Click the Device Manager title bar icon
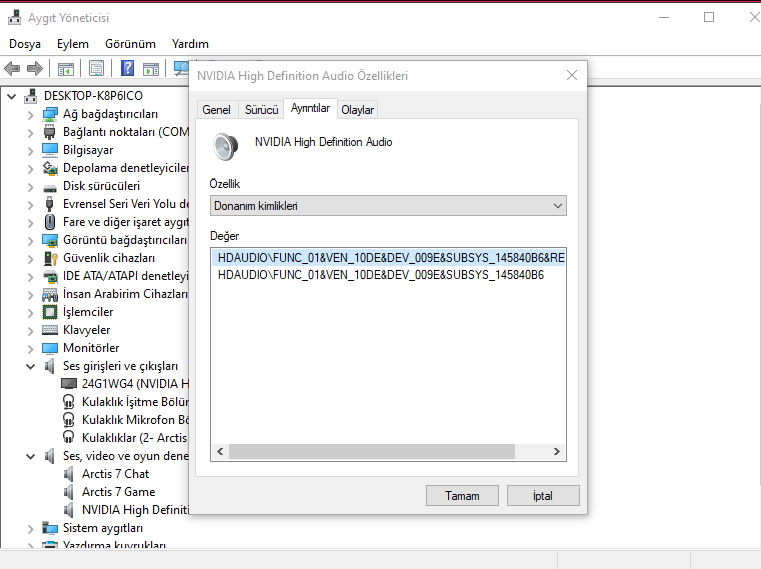761x569 pixels. click(x=15, y=17)
